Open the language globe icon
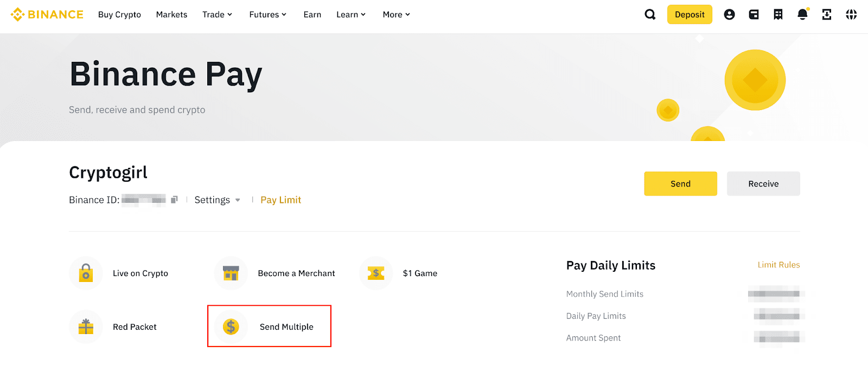The height and width of the screenshot is (365, 868). point(851,15)
